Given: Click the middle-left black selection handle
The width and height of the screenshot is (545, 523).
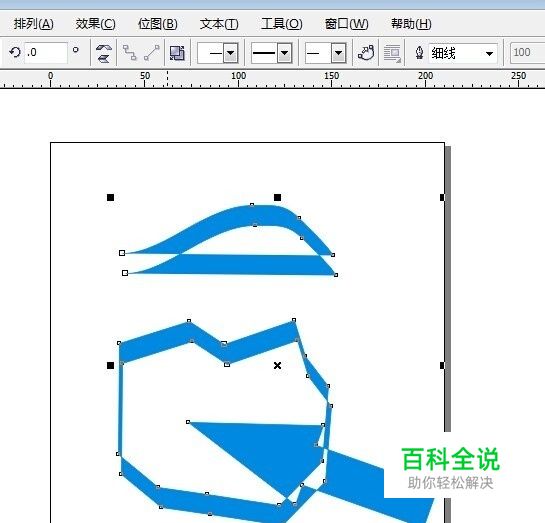Looking at the screenshot, I should pyautogui.click(x=111, y=365).
